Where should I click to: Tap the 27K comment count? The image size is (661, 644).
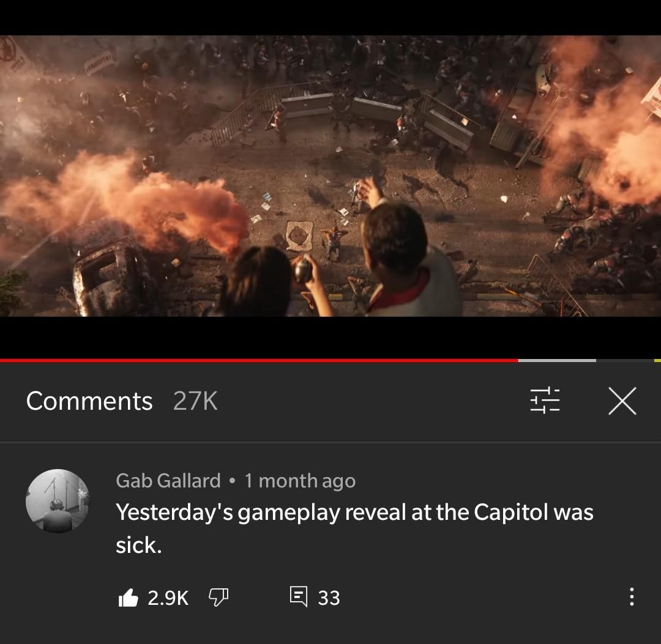(196, 401)
